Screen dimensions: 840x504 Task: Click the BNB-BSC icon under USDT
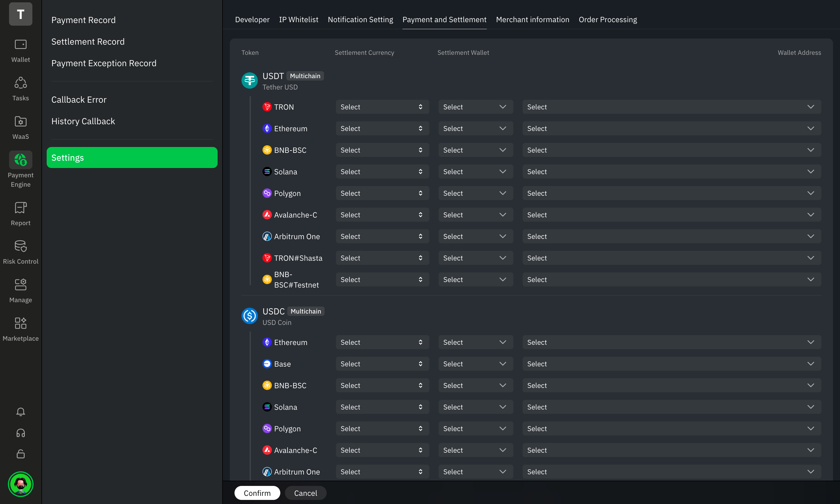click(x=267, y=150)
